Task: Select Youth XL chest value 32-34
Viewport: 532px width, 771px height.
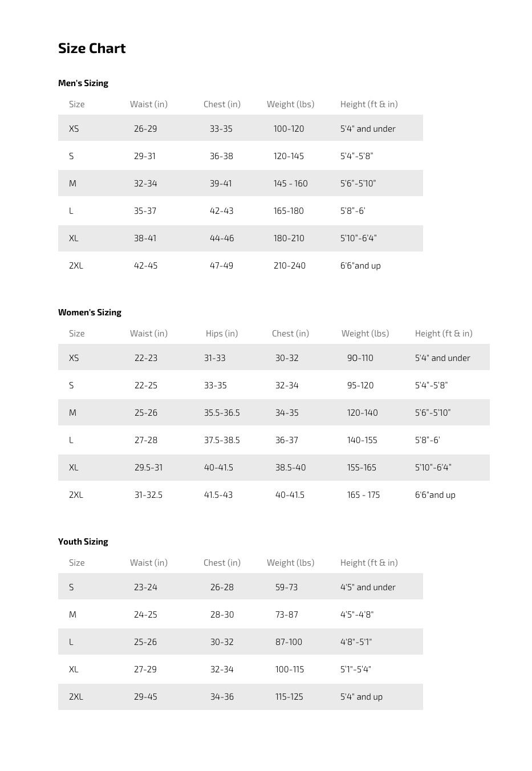Action: click(x=222, y=669)
